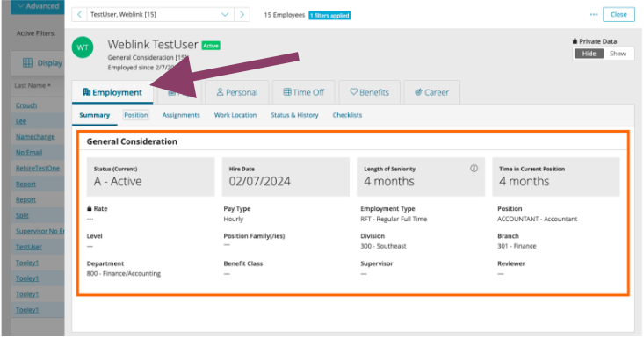Viewport: 644px width, 339px height.
Task: Open the Employment tab
Action: point(112,92)
